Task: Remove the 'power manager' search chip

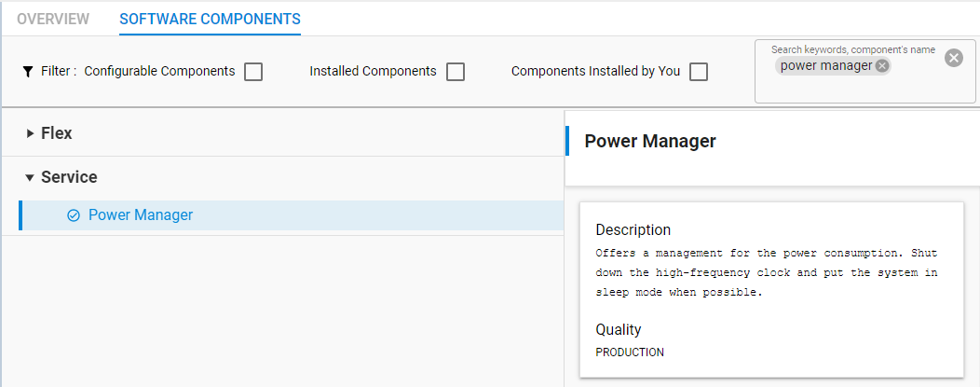Action: [x=881, y=66]
